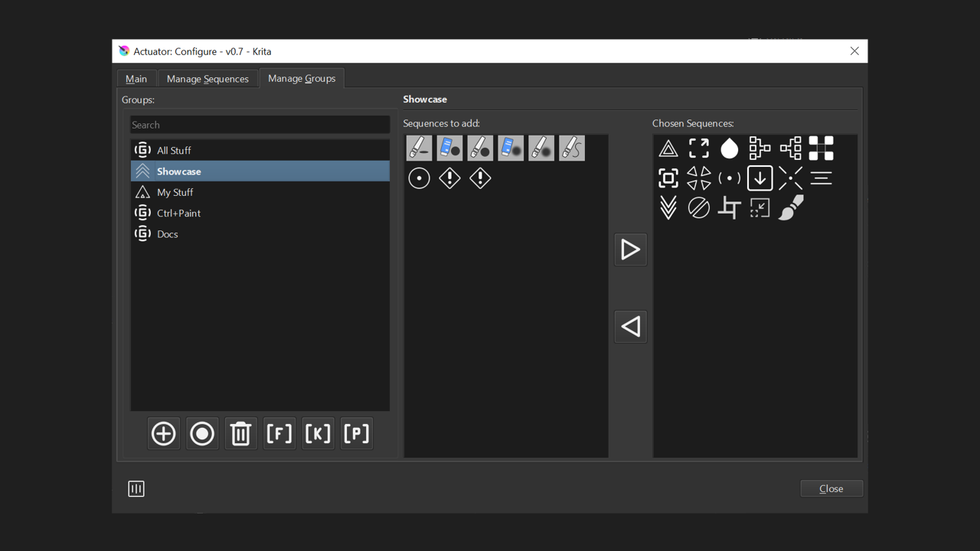Open the Main tab
980x551 pixels.
point(136,78)
